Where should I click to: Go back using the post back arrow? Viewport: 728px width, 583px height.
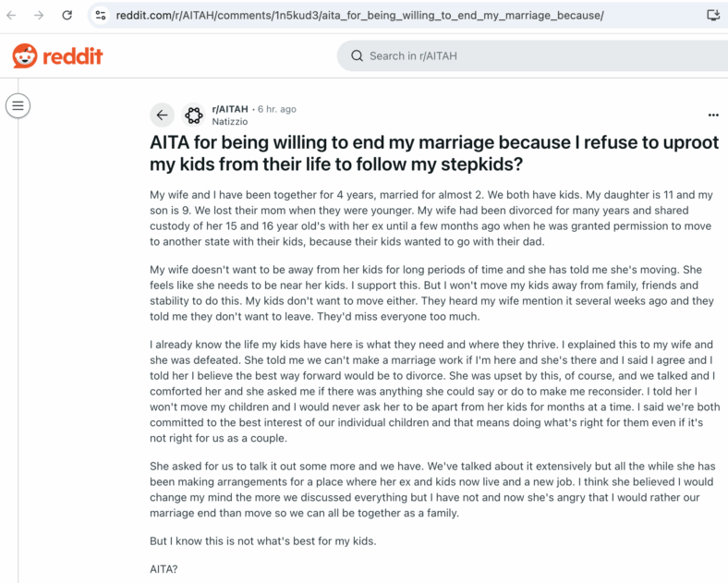click(x=162, y=115)
